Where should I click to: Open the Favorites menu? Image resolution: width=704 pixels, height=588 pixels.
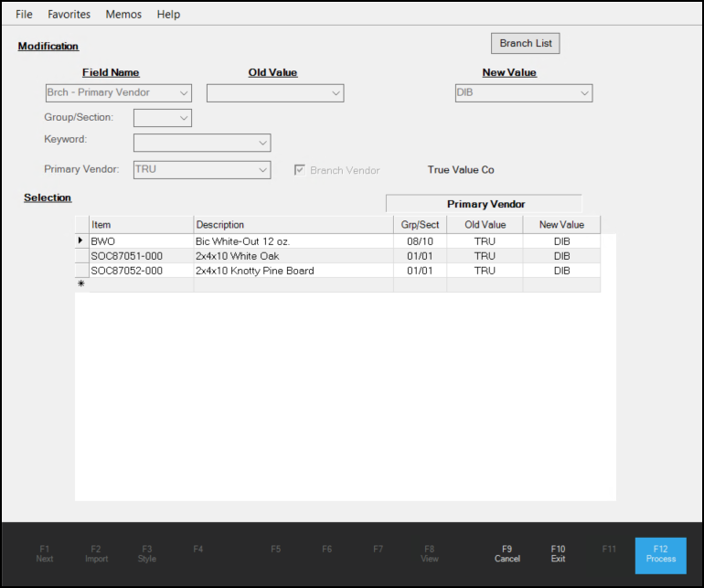(x=69, y=15)
